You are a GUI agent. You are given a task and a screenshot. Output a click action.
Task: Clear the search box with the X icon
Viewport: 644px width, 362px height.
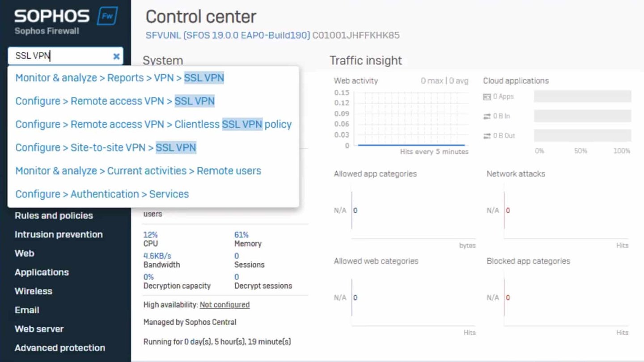116,56
